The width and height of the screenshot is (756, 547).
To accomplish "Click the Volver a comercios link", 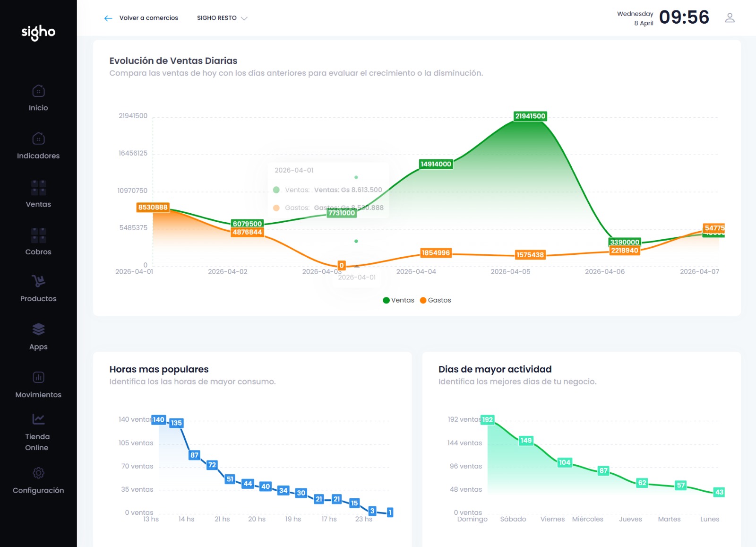I will click(148, 18).
